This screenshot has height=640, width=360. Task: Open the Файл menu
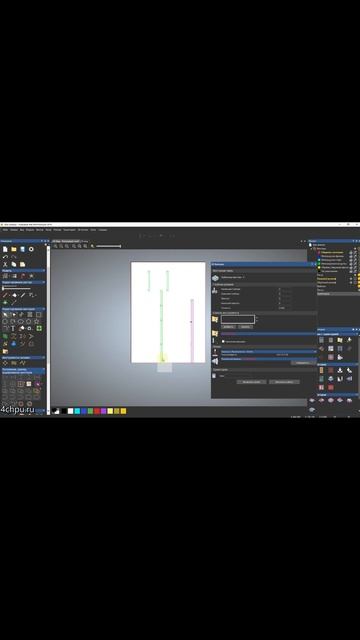point(5,230)
